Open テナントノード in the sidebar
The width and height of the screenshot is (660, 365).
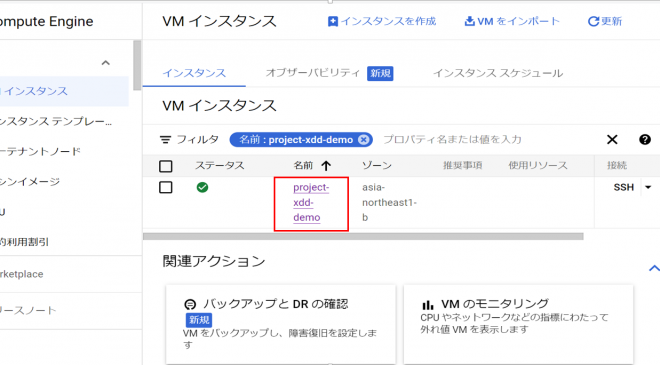[40, 152]
